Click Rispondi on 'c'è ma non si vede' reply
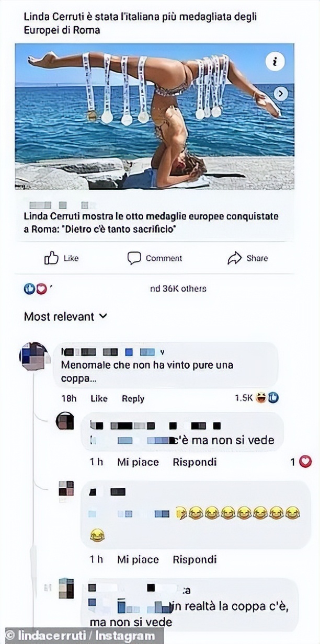This screenshot has height=644, width=320. point(195,462)
